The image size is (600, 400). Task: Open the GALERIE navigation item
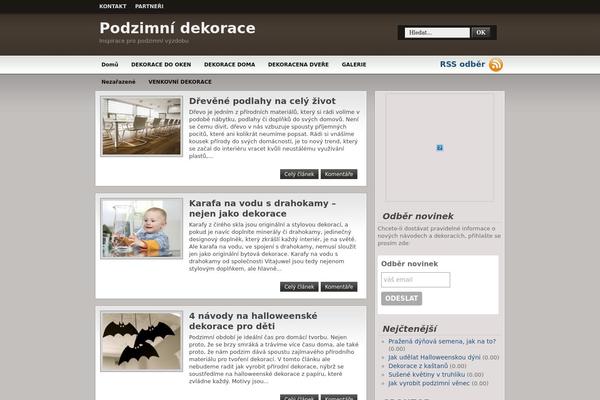354,65
